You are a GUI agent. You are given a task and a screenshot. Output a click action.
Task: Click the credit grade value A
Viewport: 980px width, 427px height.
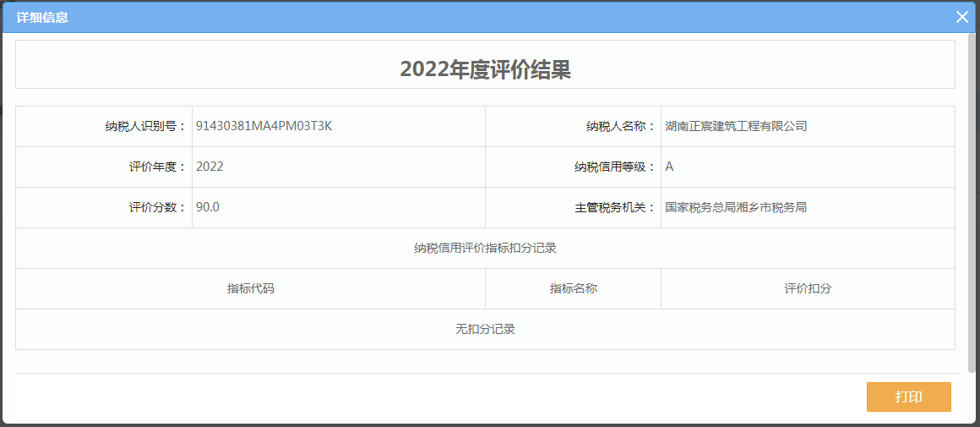669,167
